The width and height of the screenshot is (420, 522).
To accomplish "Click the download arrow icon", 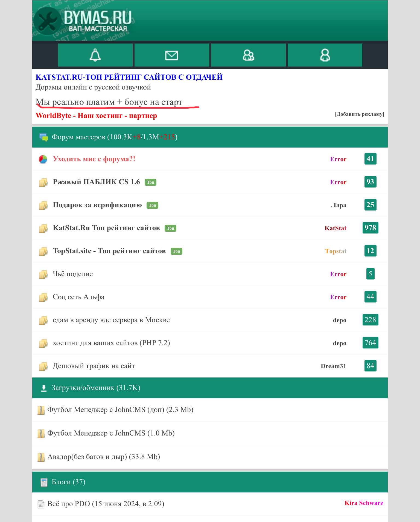I will tap(43, 388).
